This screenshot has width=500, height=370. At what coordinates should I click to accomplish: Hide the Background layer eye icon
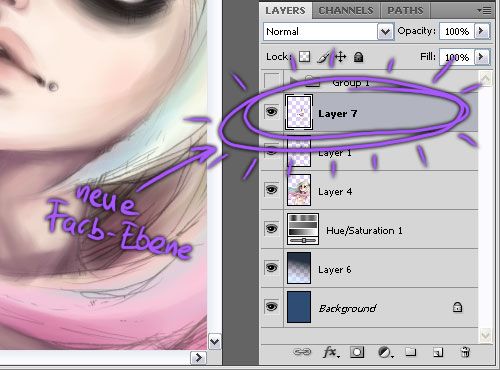pos(272,306)
